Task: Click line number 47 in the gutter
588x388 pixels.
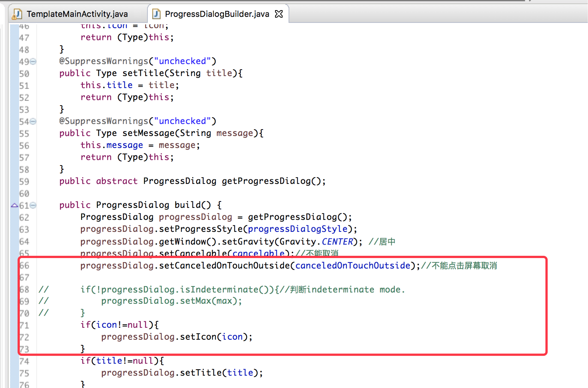Action: click(24, 38)
